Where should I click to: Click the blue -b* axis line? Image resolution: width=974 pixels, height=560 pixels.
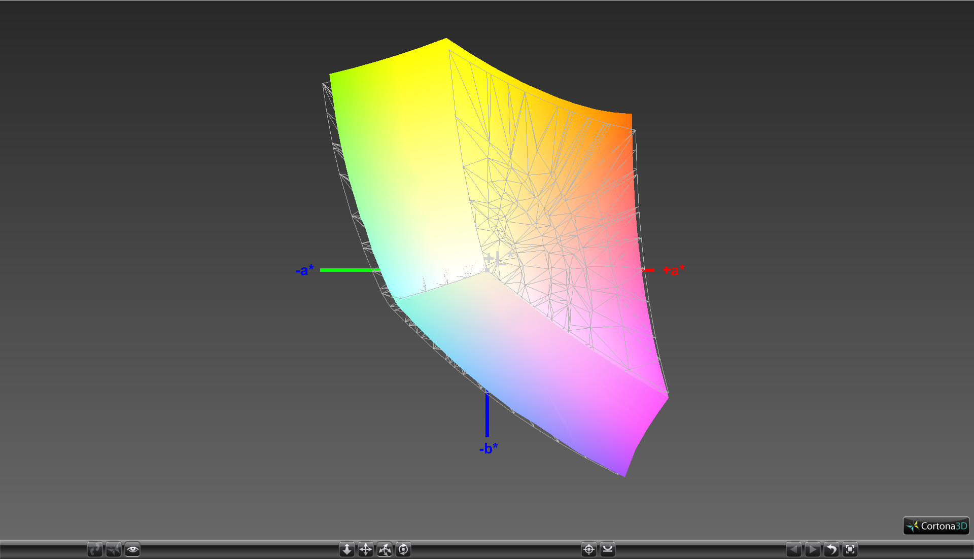click(488, 413)
